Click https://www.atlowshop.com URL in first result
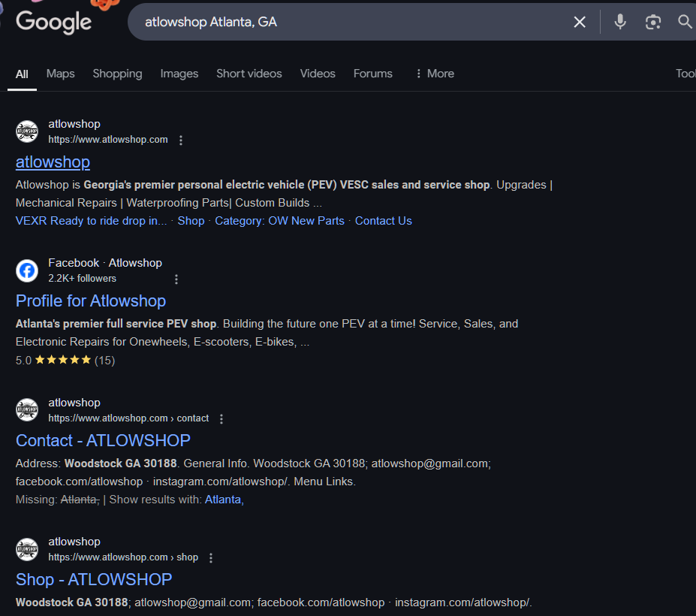Screen dimensions: 696x616 point(108,140)
